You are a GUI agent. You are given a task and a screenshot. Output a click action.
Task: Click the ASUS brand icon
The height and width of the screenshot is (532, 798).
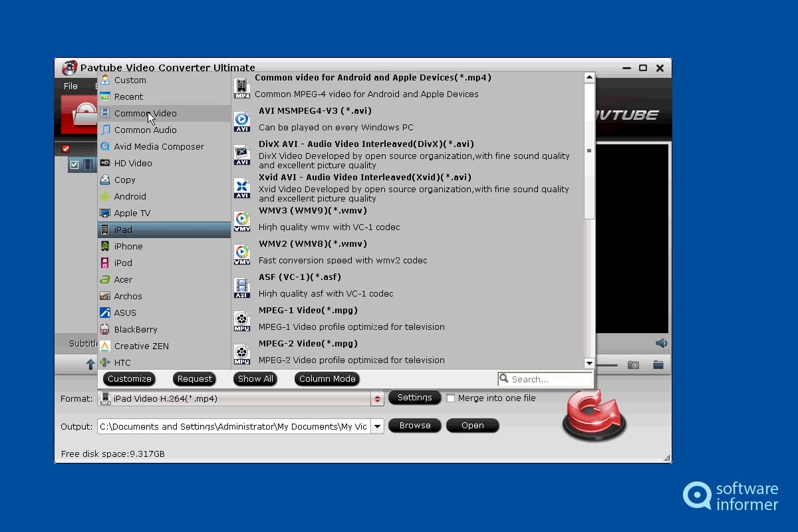pos(105,313)
